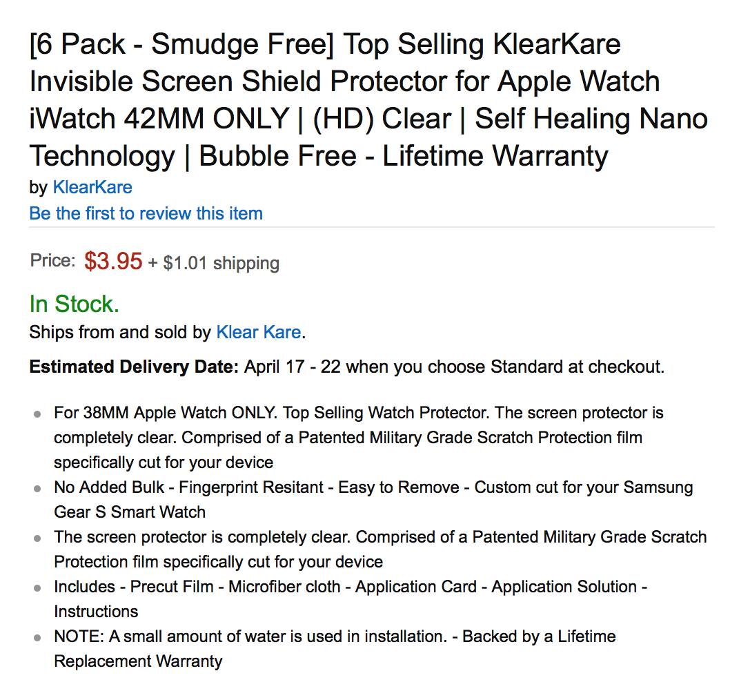
Task: Click the '+ $1.01 shipping' text
Action: pos(214,263)
